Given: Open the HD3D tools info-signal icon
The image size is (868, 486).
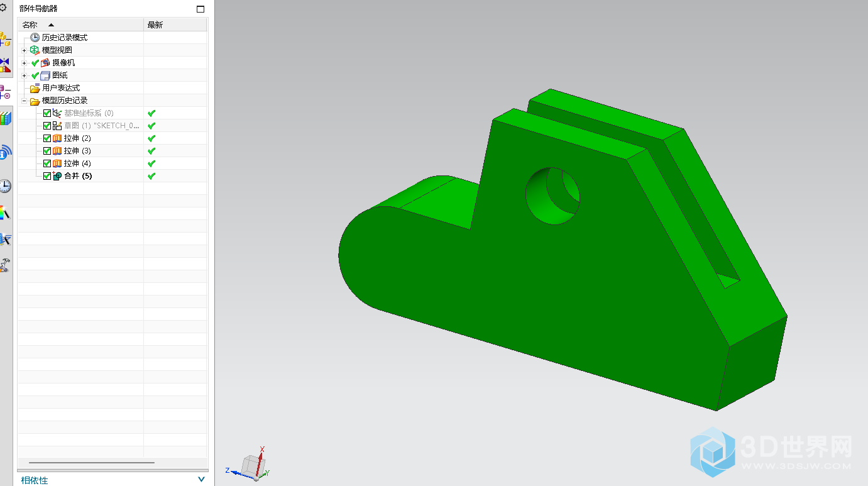Looking at the screenshot, I should pyautogui.click(x=5, y=152).
